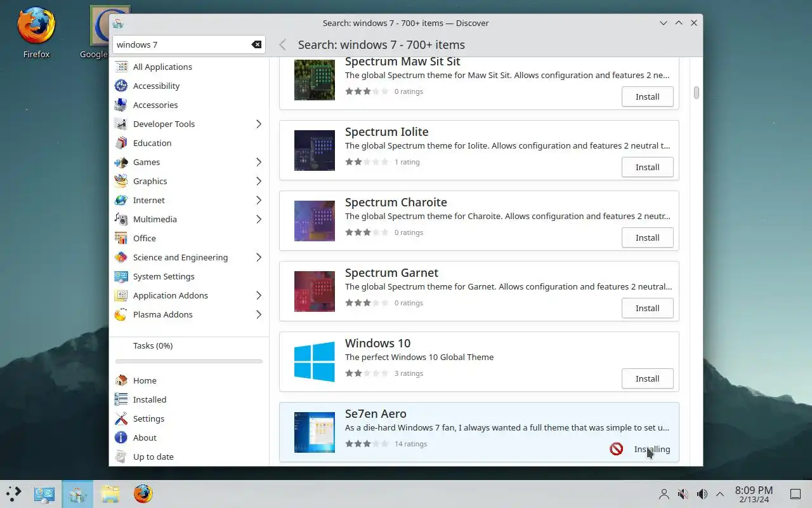Select the Graphics category icon
This screenshot has width=812, height=508.
click(121, 181)
